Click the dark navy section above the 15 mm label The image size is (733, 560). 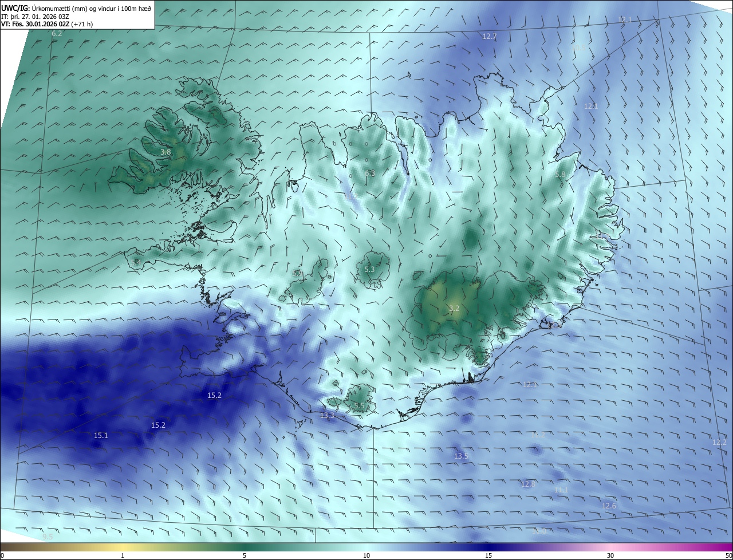pyautogui.click(x=488, y=547)
